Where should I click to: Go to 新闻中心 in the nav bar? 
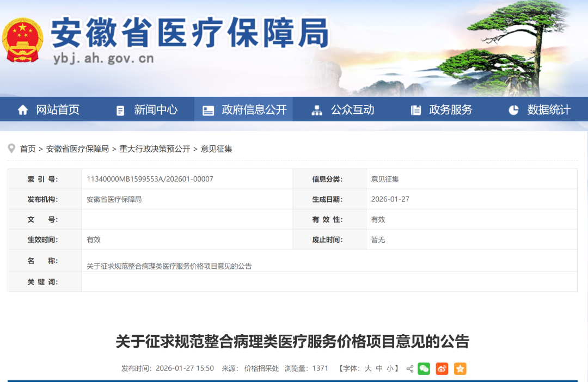(x=156, y=110)
